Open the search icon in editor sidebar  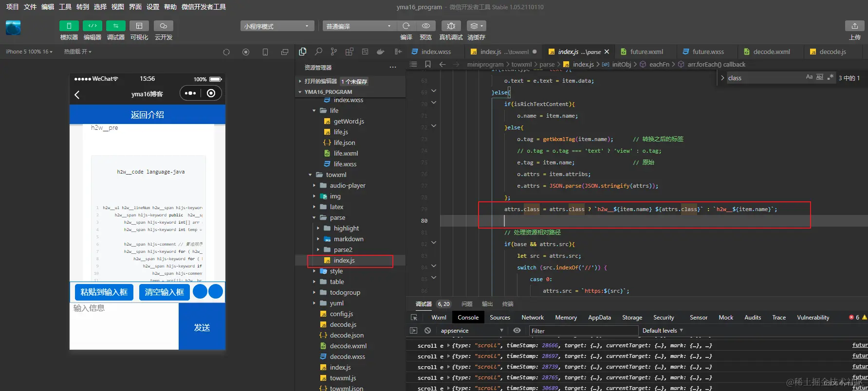coord(318,52)
